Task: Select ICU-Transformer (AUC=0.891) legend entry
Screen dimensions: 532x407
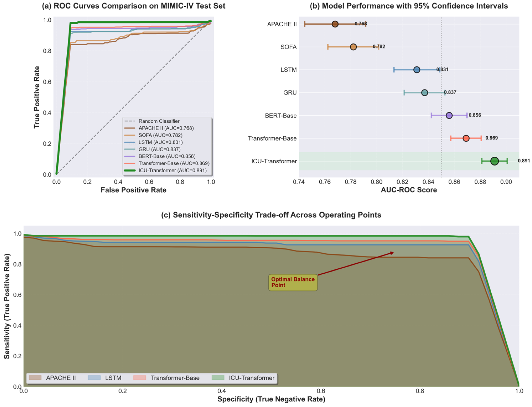Action: (165, 170)
